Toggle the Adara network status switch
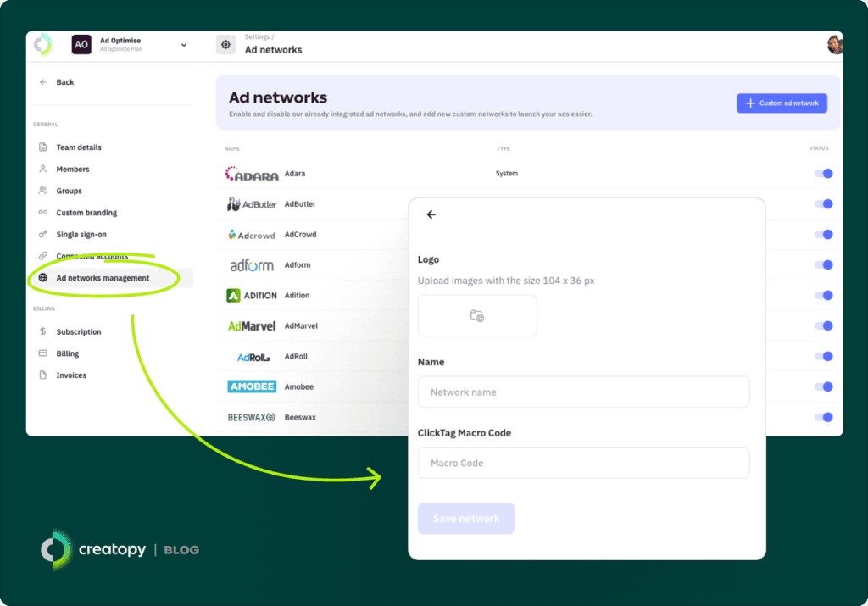The width and height of the screenshot is (868, 606). [x=823, y=174]
